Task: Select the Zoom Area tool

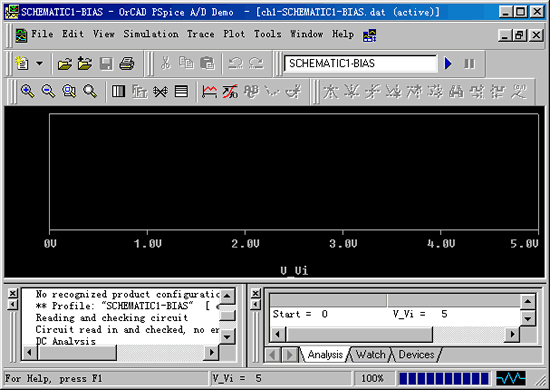Action: 69,92
